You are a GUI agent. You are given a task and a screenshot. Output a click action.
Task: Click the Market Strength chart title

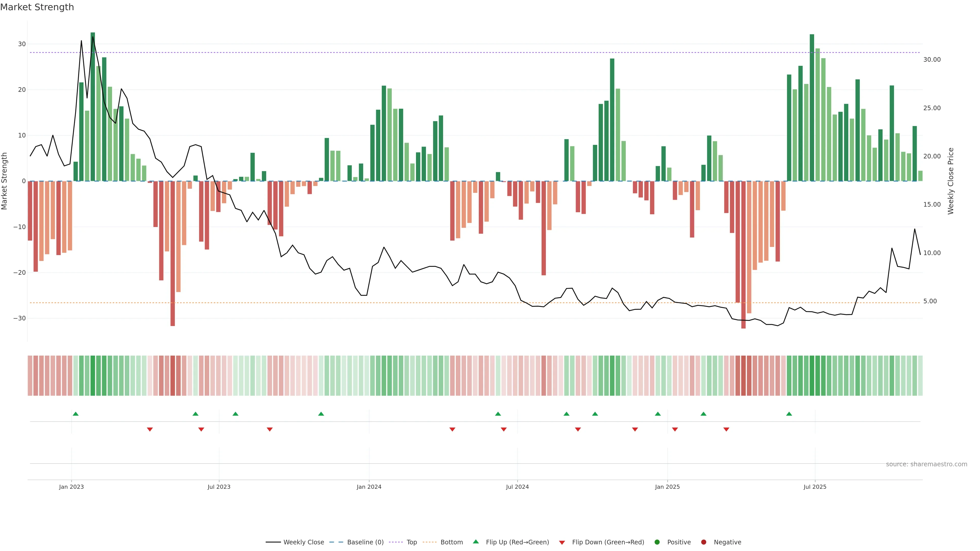pos(37,7)
